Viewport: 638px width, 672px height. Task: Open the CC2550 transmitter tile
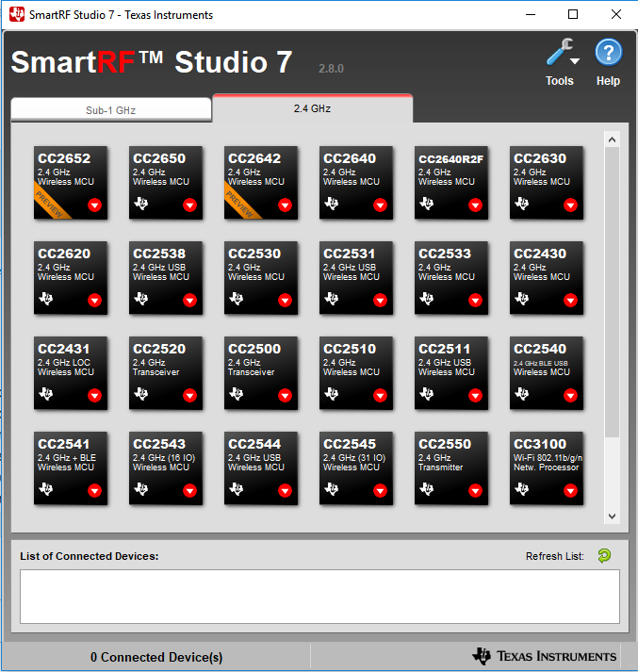click(451, 468)
